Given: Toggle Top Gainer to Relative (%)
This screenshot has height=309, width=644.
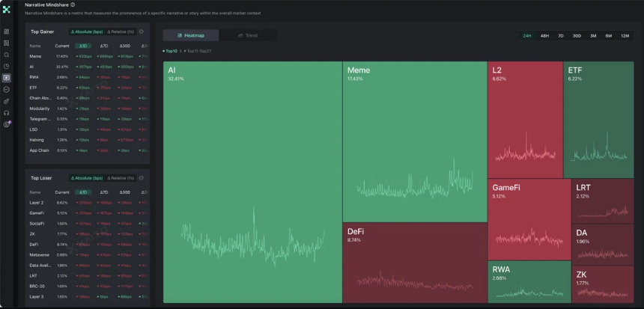Looking at the screenshot, I should coord(121,31).
